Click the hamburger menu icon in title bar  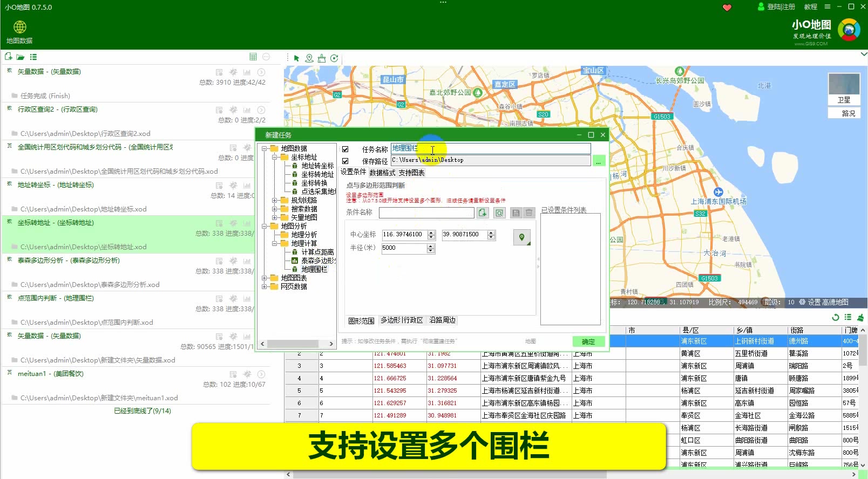click(x=827, y=7)
